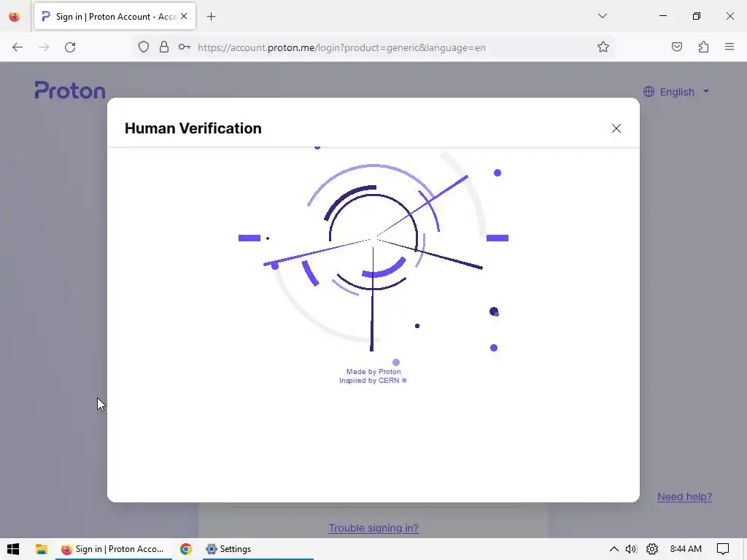Click Made by Proton text
747x560 pixels.
coord(373,371)
